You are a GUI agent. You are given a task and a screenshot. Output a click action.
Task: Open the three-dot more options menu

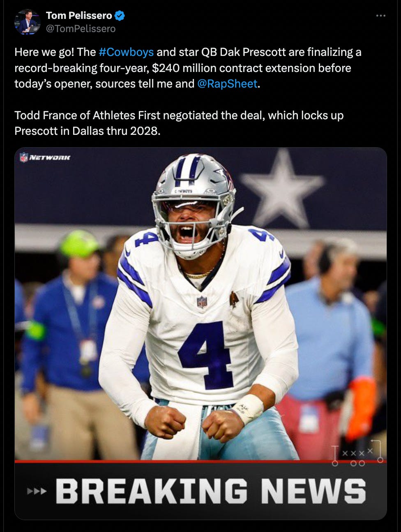(x=381, y=16)
